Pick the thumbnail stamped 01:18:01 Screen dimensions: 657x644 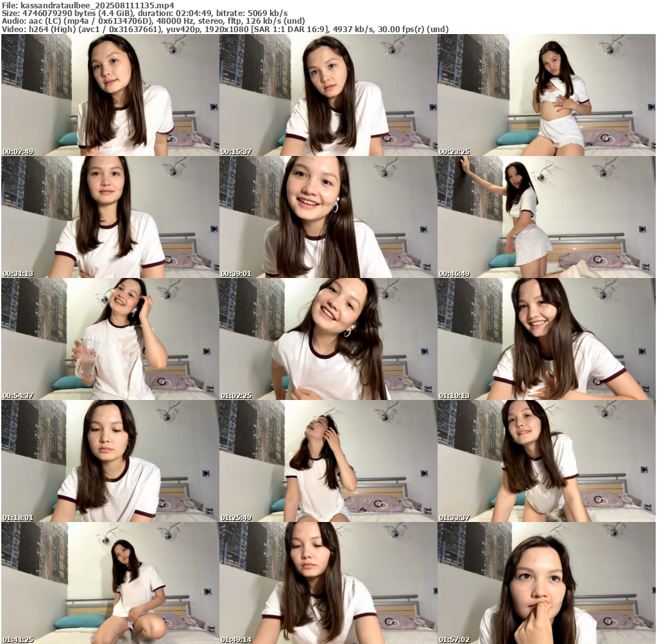tap(110, 461)
